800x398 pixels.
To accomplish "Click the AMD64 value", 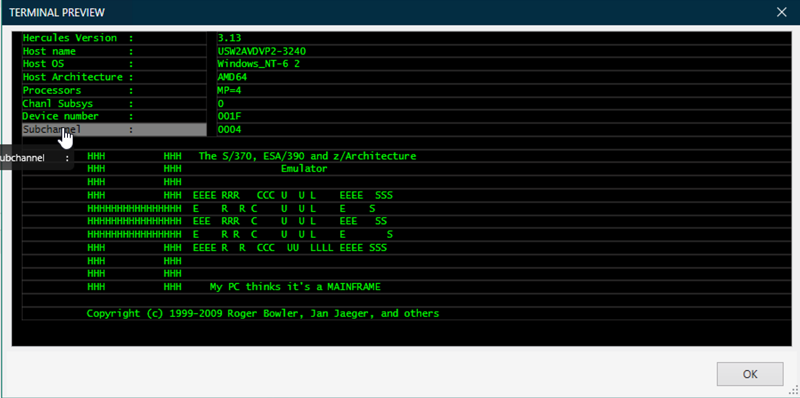I will point(232,77).
